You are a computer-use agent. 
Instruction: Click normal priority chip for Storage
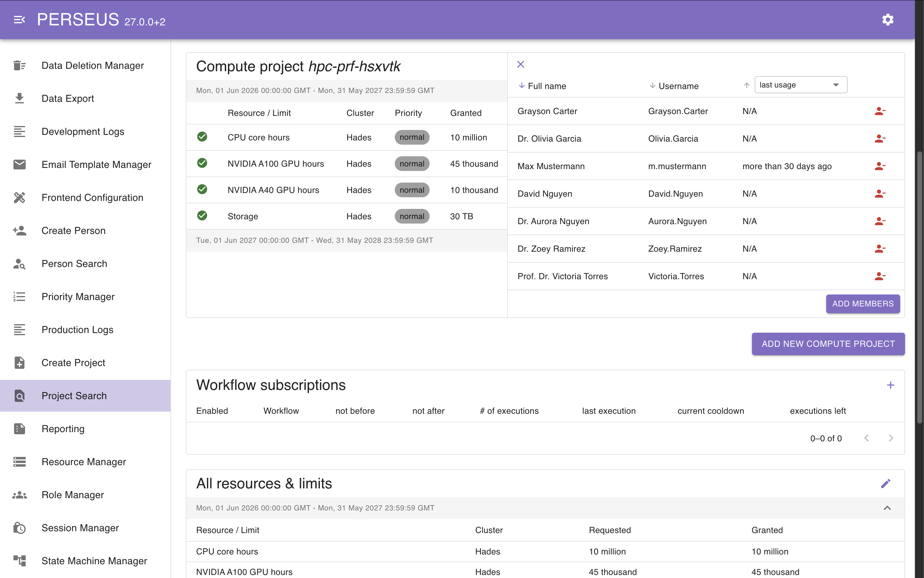[412, 217]
